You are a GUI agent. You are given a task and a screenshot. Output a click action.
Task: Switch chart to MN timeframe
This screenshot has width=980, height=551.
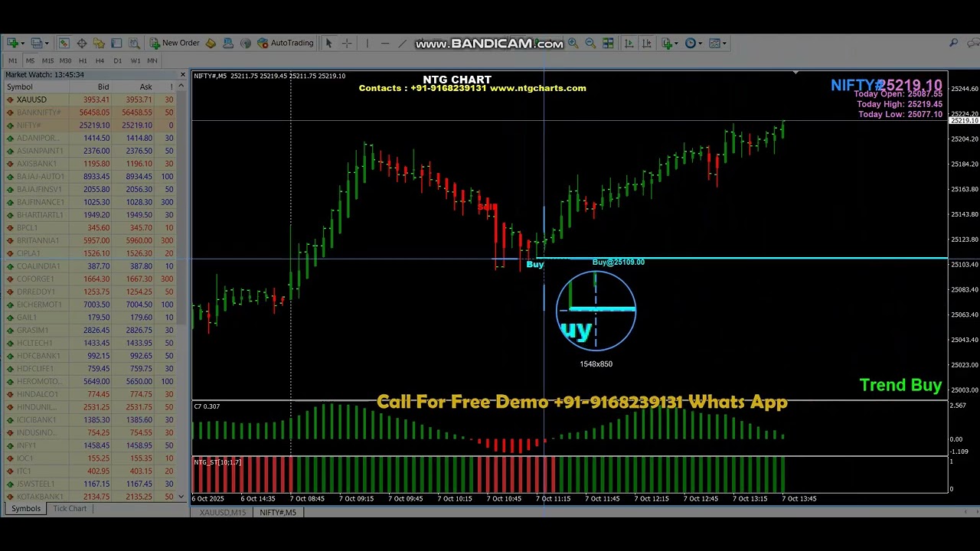(152, 60)
